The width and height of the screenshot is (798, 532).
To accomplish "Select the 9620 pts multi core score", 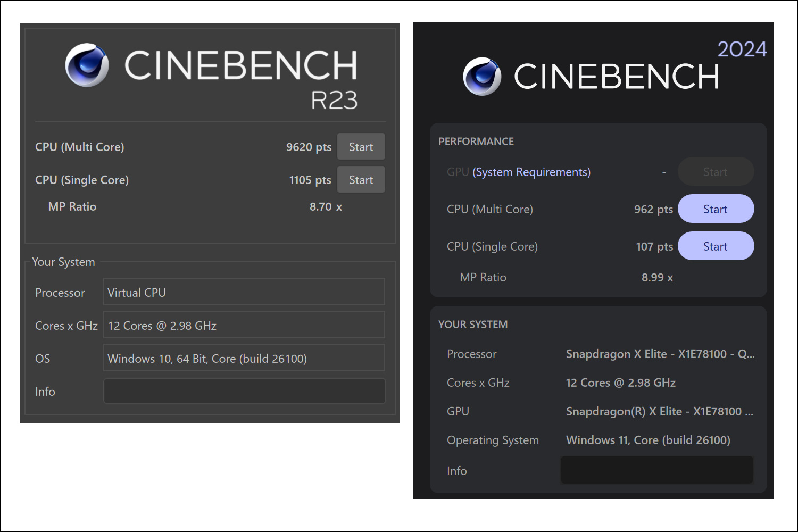I will coord(309,147).
